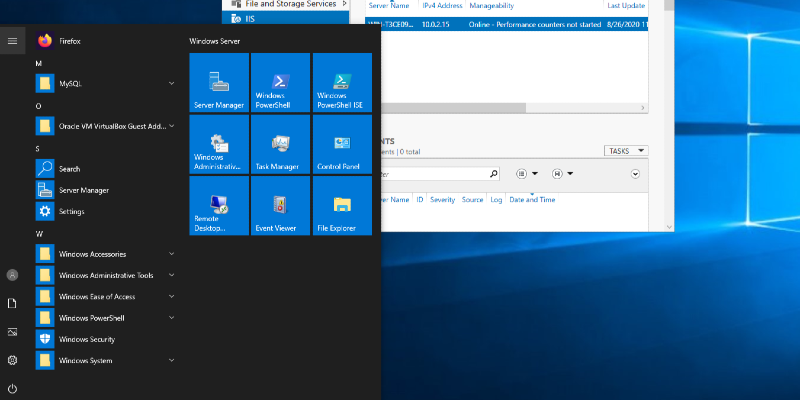Open the Task Manager tile

281,144
